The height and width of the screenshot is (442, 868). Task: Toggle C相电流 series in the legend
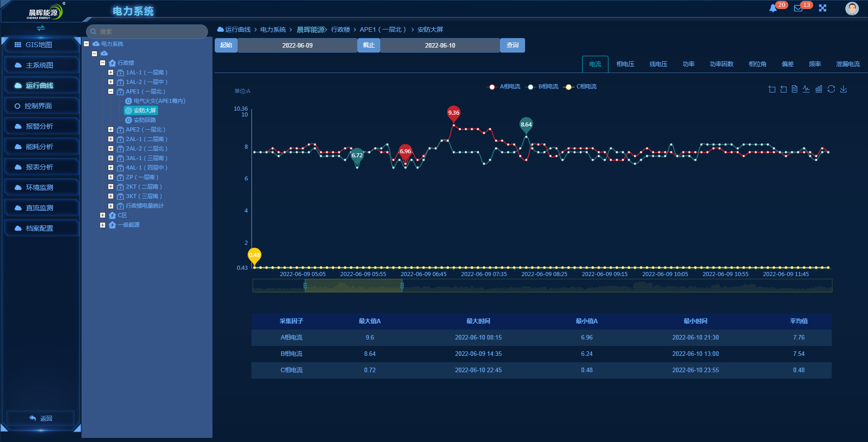click(580, 87)
